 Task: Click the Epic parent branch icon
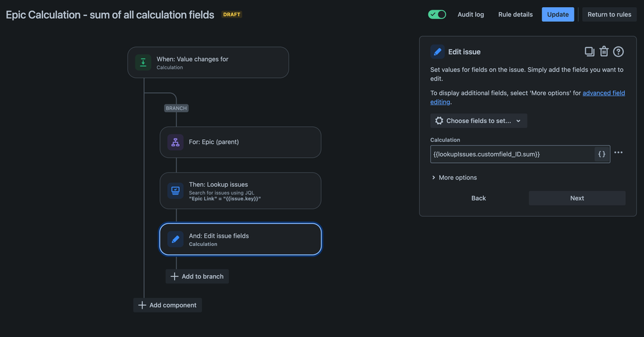175,142
